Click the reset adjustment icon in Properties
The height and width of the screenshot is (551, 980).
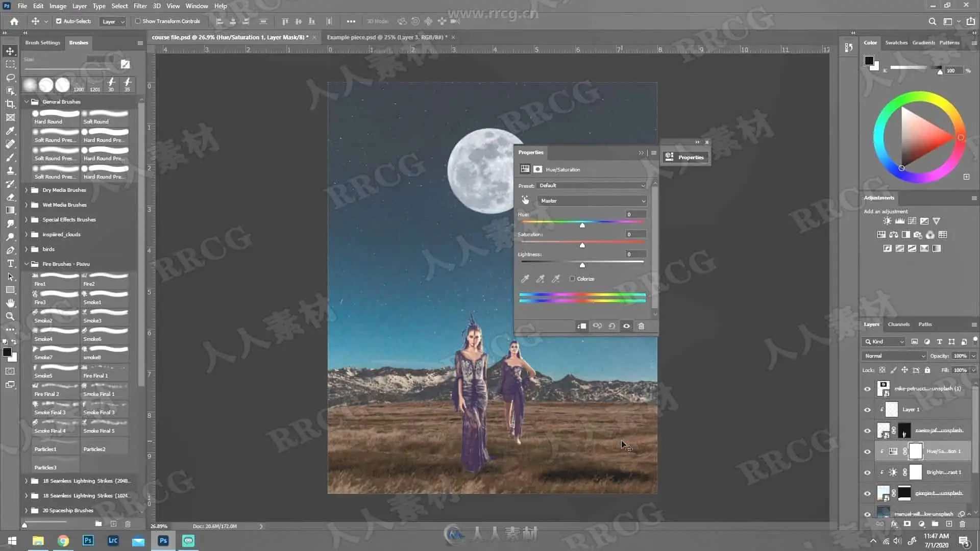[611, 326]
